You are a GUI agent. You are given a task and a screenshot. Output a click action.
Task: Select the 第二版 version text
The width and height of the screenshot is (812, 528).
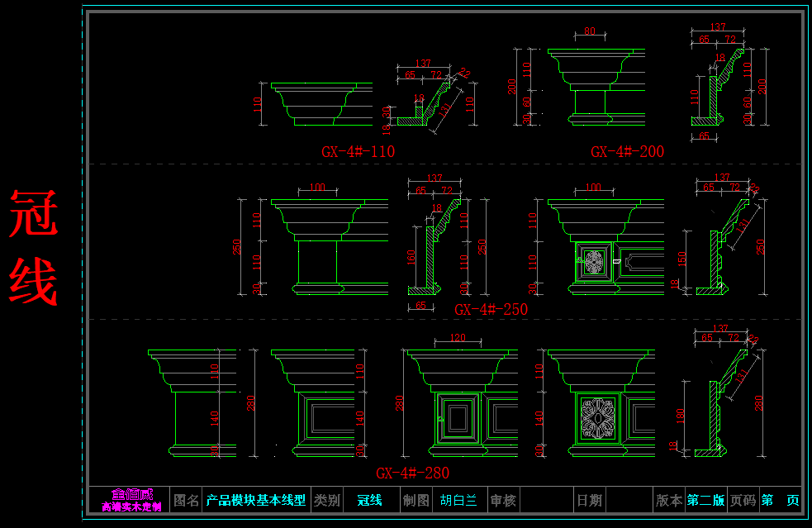705,500
